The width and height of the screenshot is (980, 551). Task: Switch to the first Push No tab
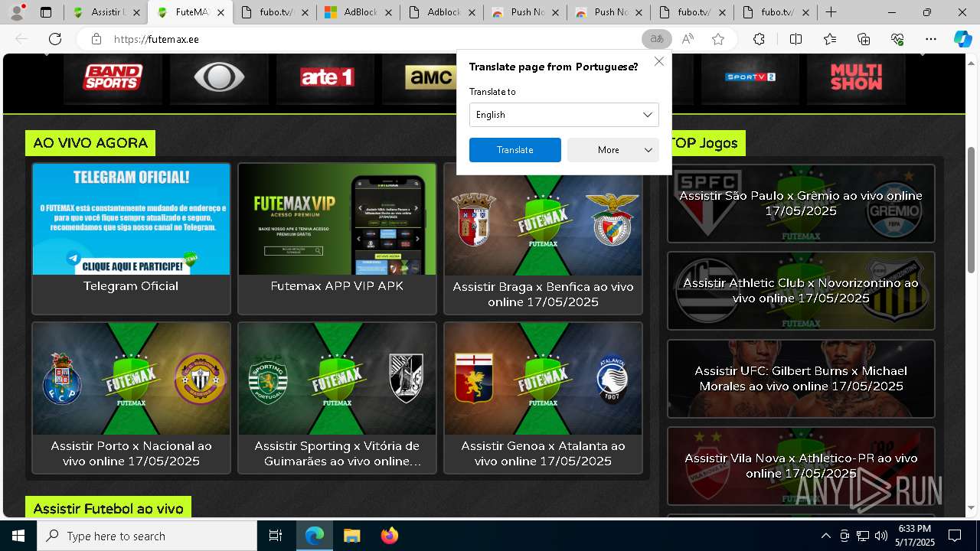(x=527, y=12)
